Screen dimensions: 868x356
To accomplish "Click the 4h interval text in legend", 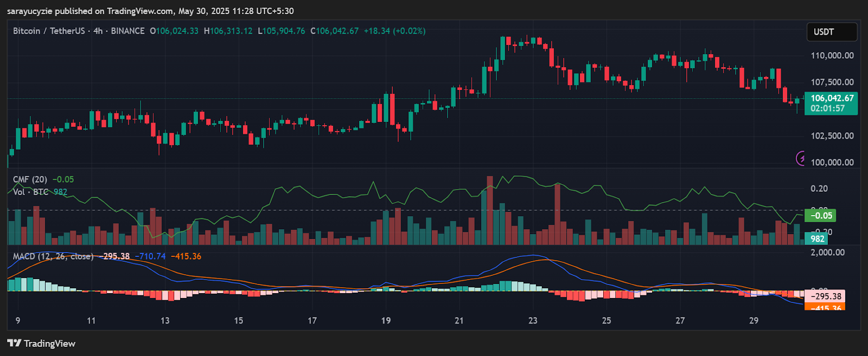I will pos(98,31).
